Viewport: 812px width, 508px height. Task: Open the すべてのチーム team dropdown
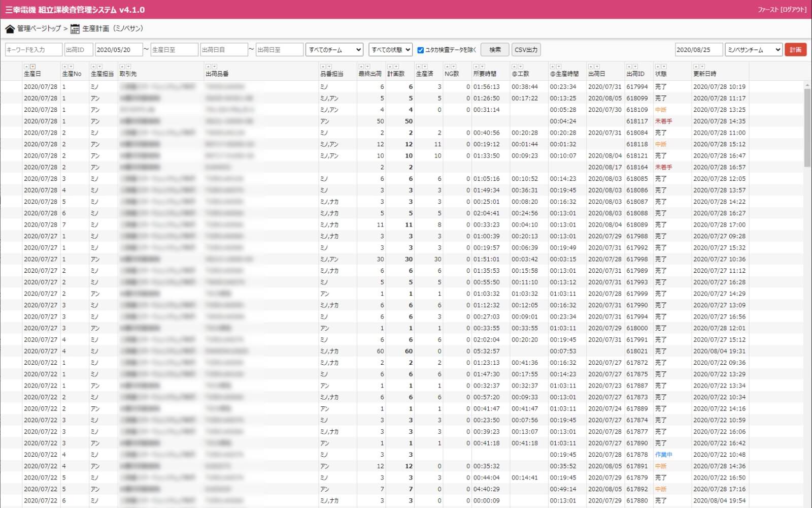(334, 50)
